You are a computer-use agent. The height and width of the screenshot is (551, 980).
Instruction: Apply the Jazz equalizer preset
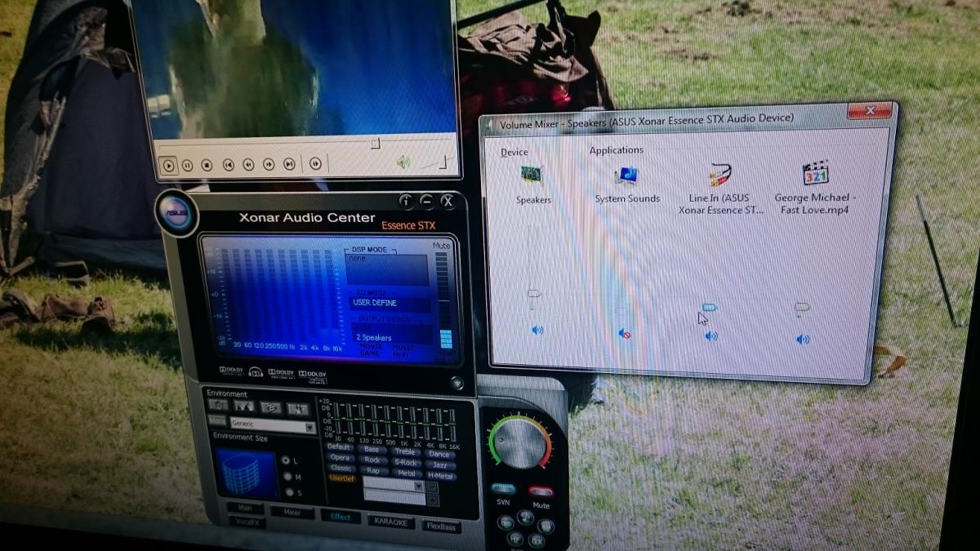point(440,465)
